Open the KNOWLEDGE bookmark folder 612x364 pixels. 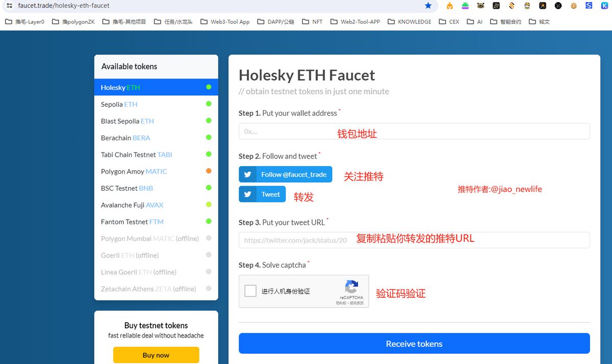click(410, 22)
